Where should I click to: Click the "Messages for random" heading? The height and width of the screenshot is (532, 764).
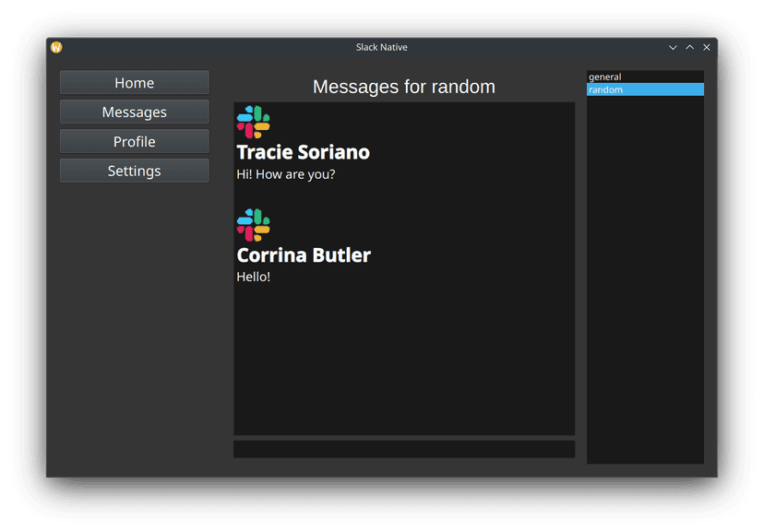pos(404,87)
